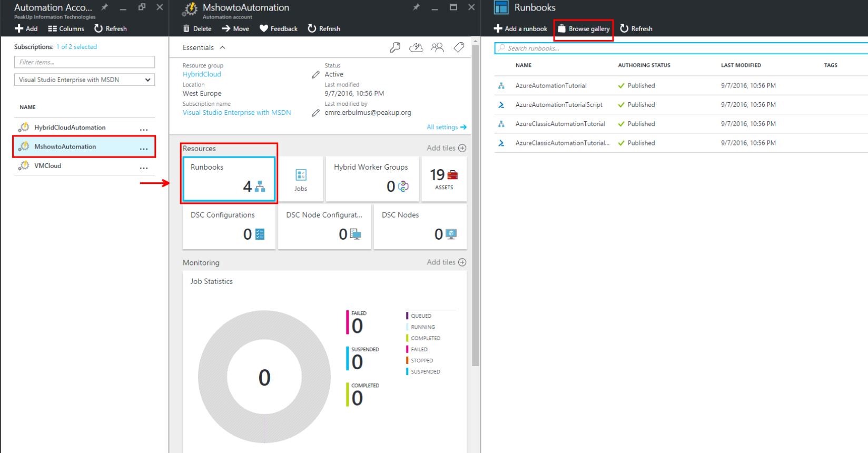Open the DSC Configurations tile
Screen dimensions: 868x453
point(229,227)
